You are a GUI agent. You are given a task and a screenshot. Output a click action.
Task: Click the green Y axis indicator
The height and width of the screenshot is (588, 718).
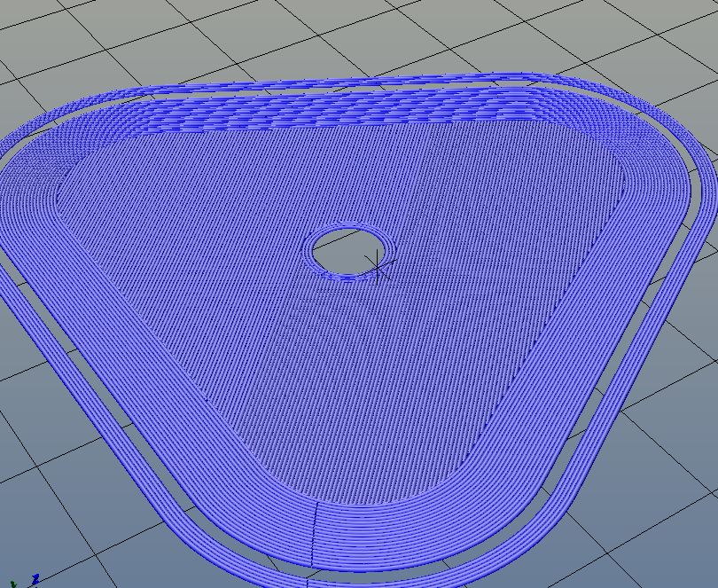[12, 583]
